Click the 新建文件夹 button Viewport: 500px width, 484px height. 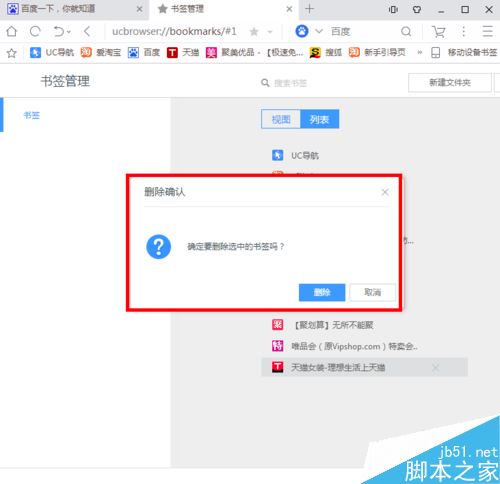[450, 82]
